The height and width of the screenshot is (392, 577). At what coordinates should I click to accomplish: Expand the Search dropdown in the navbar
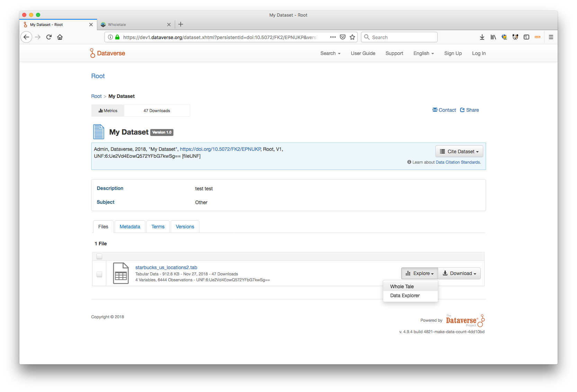(x=330, y=53)
